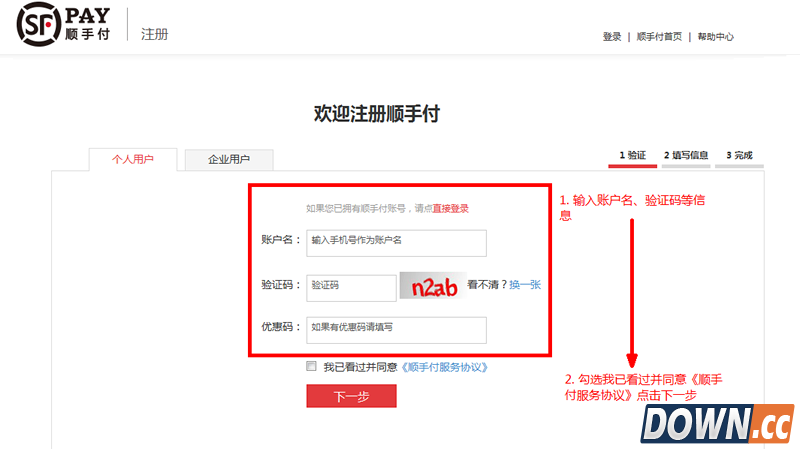Focus the 账户名 phone number field

point(396,241)
